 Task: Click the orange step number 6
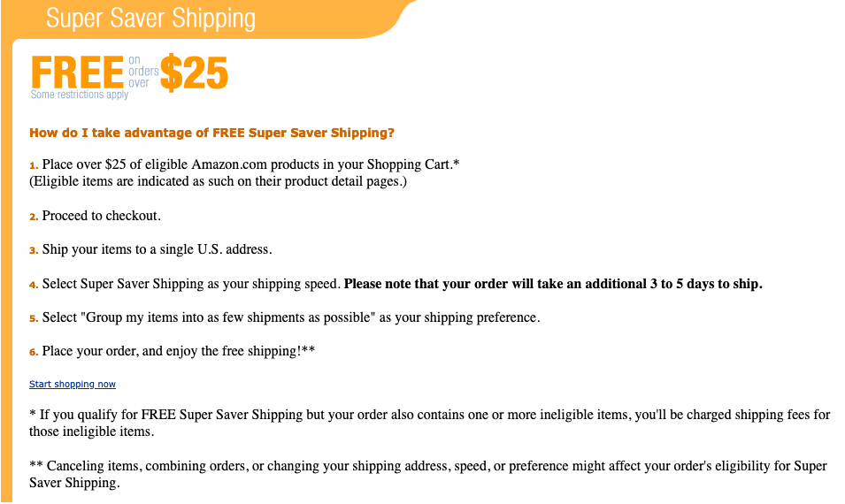pos(34,352)
